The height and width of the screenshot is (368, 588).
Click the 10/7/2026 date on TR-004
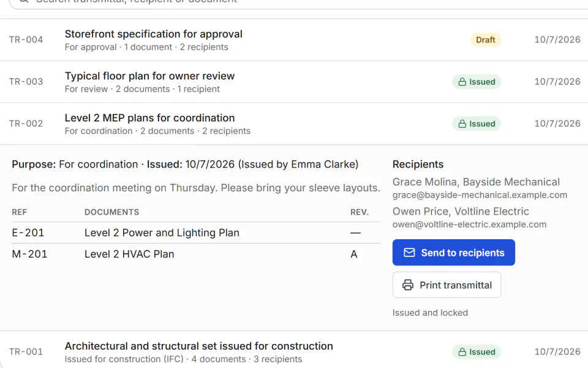pos(557,40)
